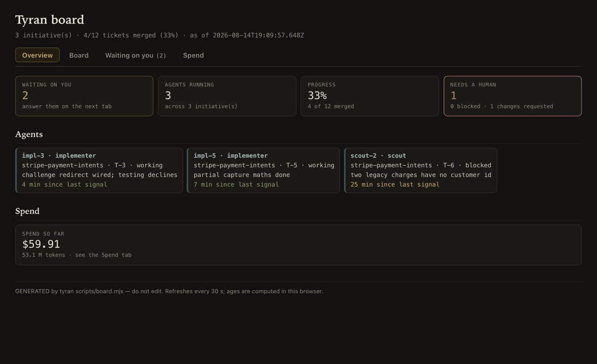Screen dimensions: 597x364
Task: Click 'partial capture maths done' status
Action: (242, 175)
